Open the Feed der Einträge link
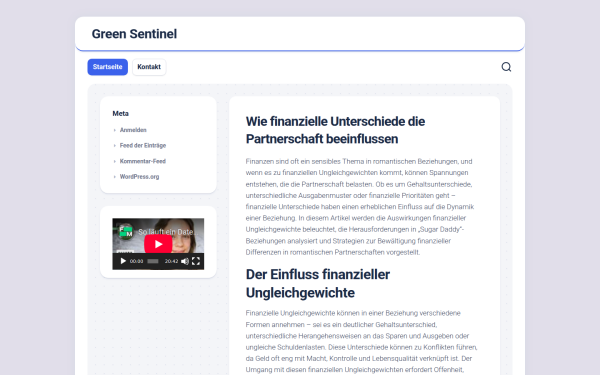Image resolution: width=600 pixels, height=375 pixels. coord(143,145)
